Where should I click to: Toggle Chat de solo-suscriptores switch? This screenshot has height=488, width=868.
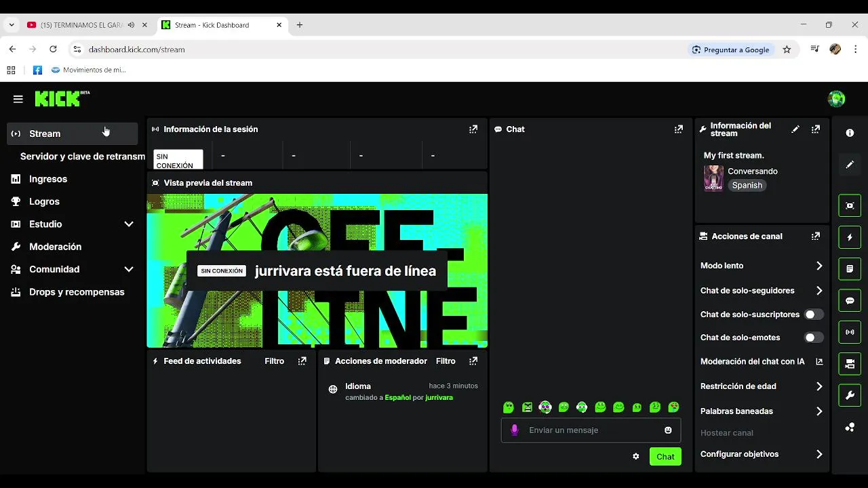(814, 314)
